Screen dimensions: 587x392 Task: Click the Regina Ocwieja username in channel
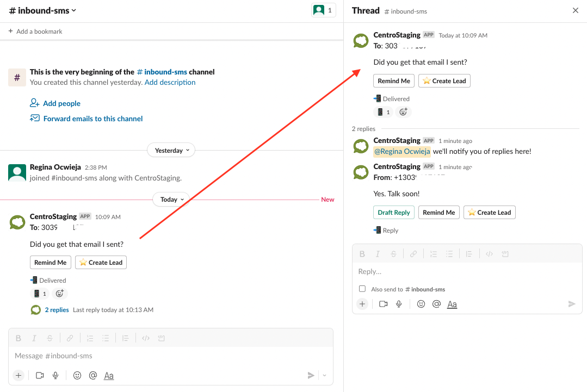(x=55, y=167)
